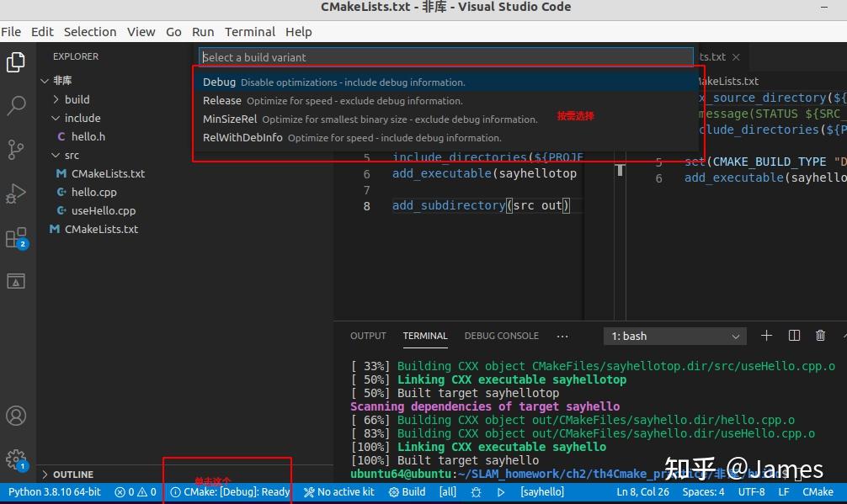Image resolution: width=847 pixels, height=504 pixels.
Task: Click the errors and warnings status indicator
Action: (x=135, y=491)
